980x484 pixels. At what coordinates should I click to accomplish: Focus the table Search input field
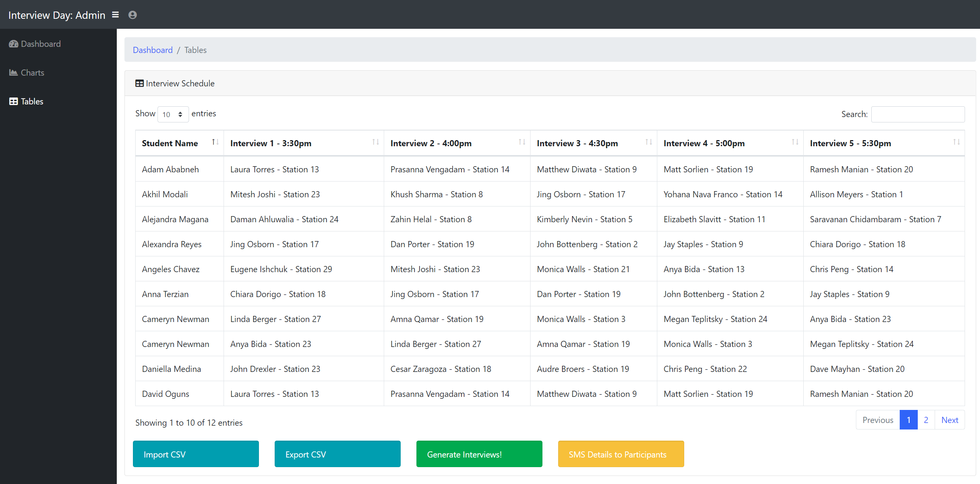coord(917,114)
